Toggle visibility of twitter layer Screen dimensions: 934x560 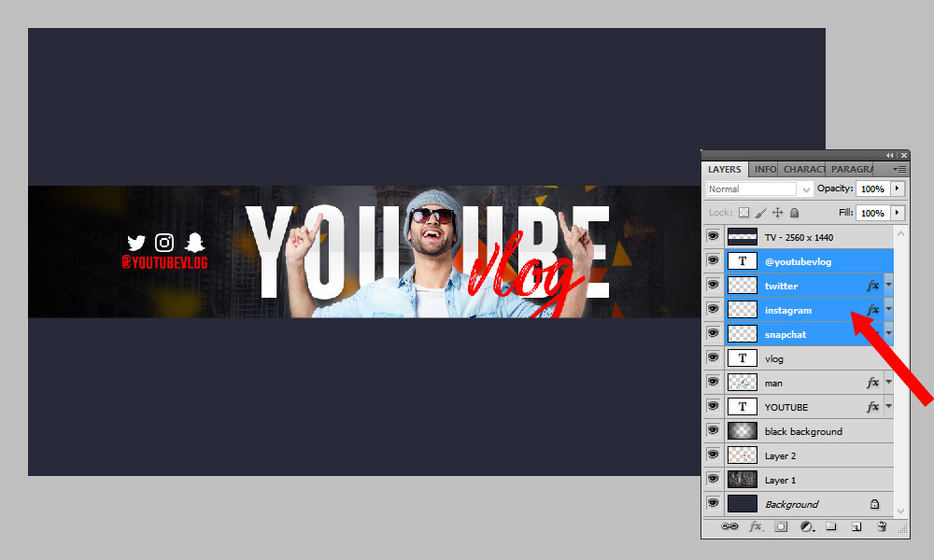tap(713, 285)
